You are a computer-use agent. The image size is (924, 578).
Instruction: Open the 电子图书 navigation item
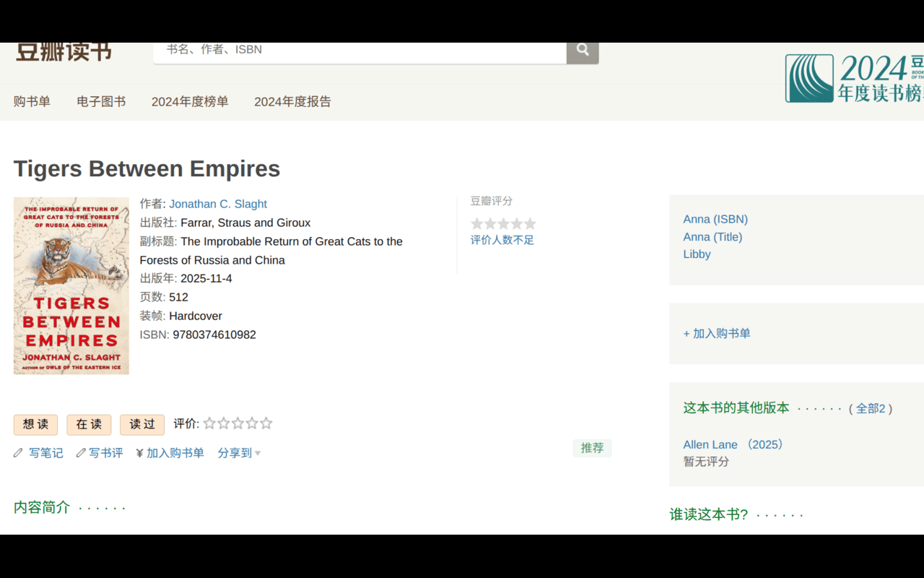click(x=101, y=102)
